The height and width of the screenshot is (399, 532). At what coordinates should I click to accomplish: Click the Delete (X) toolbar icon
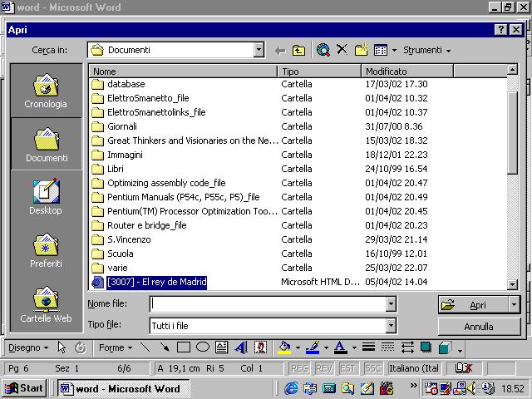[342, 50]
